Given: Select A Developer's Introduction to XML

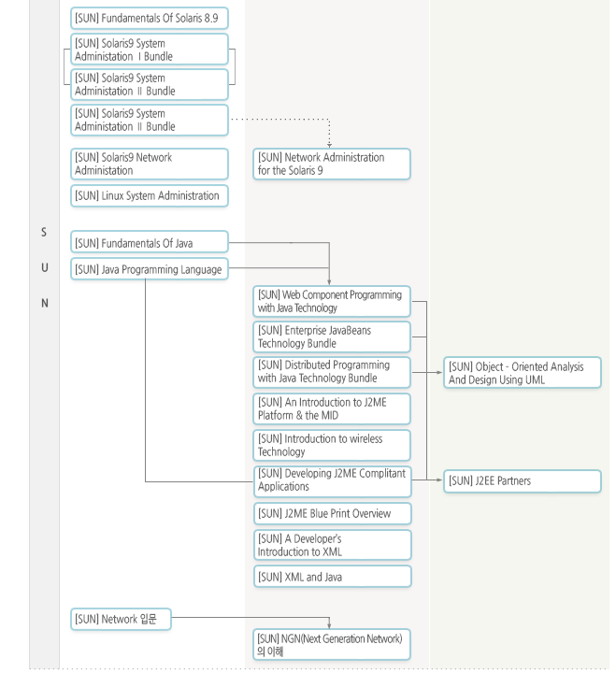Looking at the screenshot, I should click(332, 545).
